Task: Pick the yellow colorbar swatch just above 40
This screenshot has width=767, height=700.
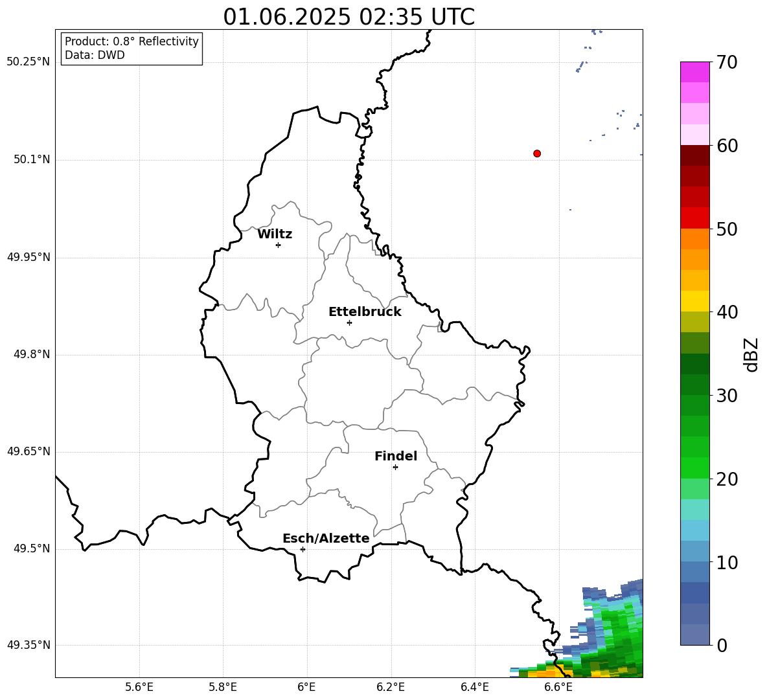Action: click(695, 301)
